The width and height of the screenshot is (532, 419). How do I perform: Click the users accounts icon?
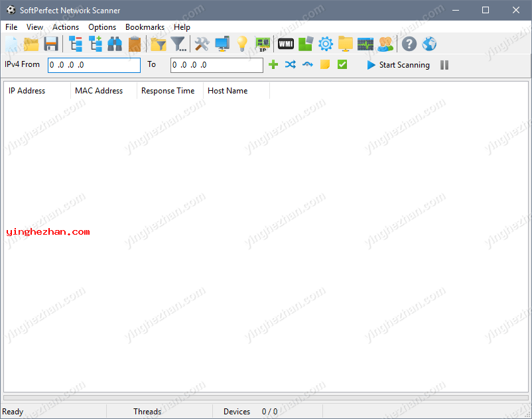[385, 44]
